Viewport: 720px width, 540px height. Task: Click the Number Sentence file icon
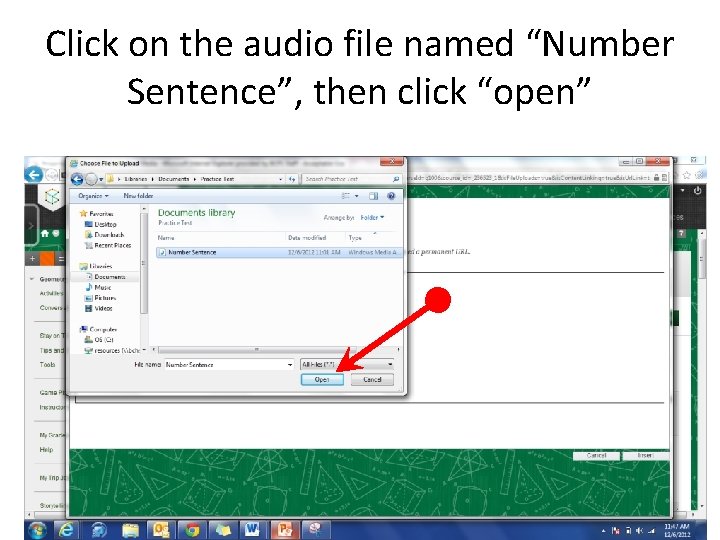(162, 252)
